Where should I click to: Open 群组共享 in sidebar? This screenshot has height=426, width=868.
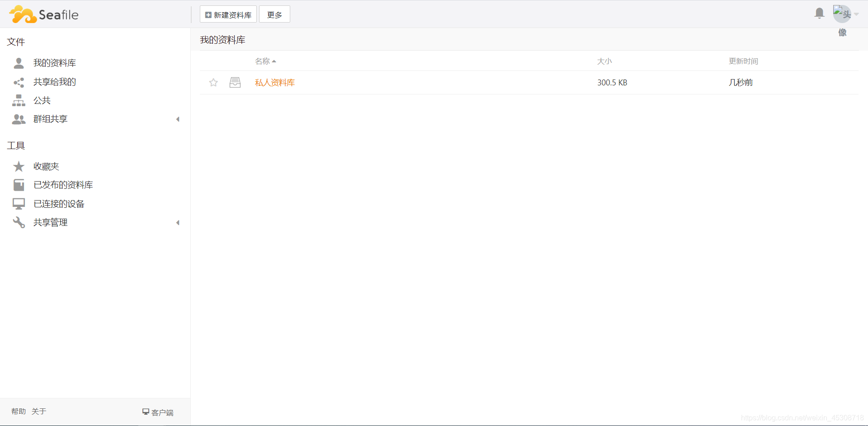point(51,119)
